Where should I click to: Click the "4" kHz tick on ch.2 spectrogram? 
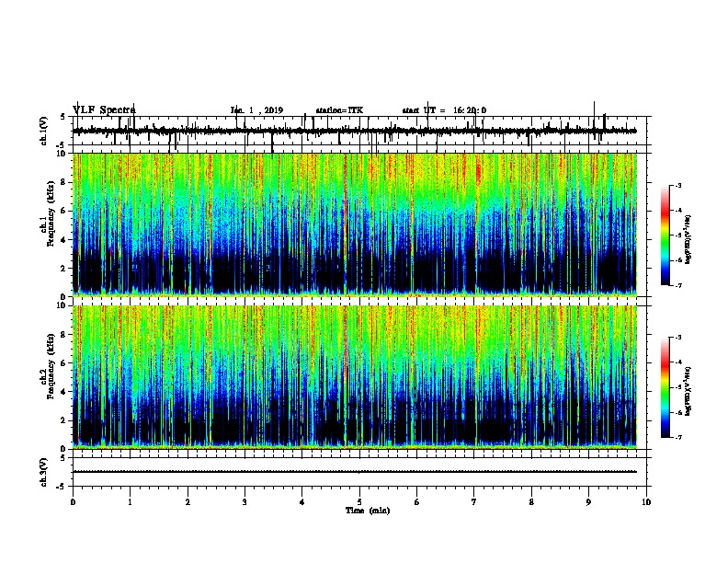point(63,392)
